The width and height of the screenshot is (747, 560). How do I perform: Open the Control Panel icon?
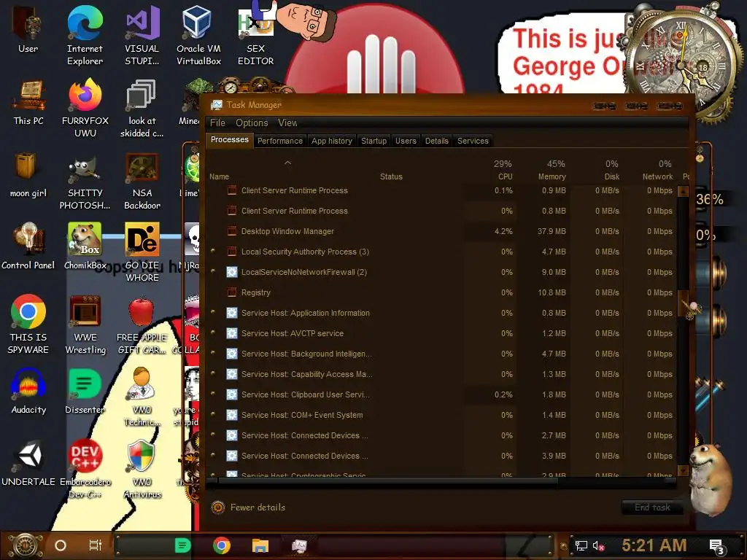pos(28,246)
